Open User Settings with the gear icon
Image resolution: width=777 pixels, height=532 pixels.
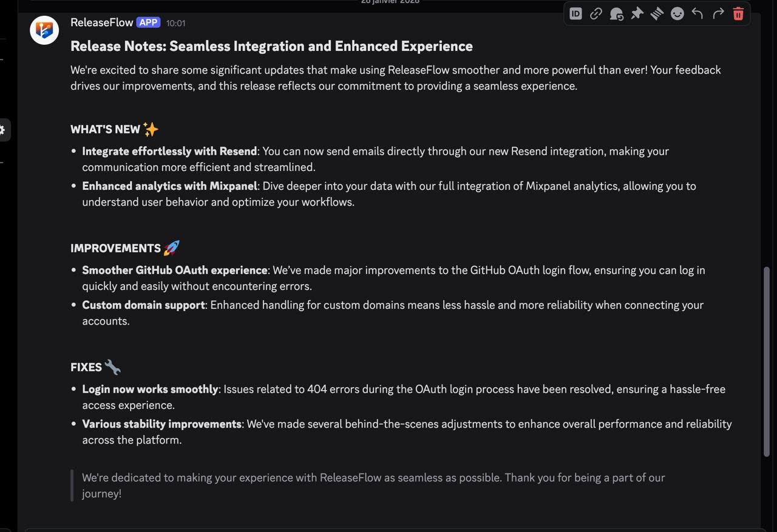point(3,129)
